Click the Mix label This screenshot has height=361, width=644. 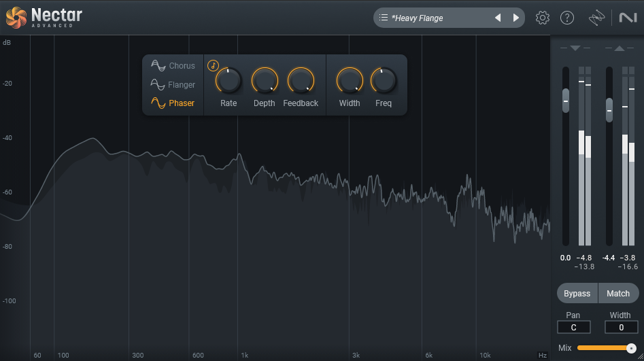coord(564,348)
